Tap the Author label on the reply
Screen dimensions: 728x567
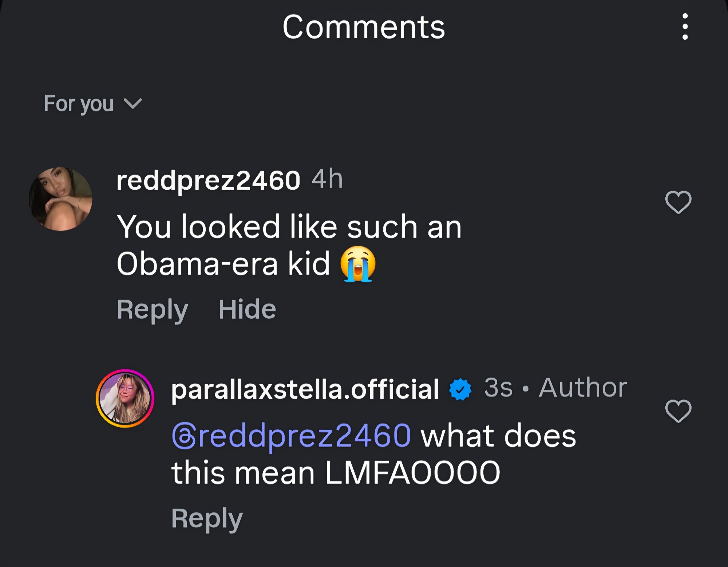583,388
